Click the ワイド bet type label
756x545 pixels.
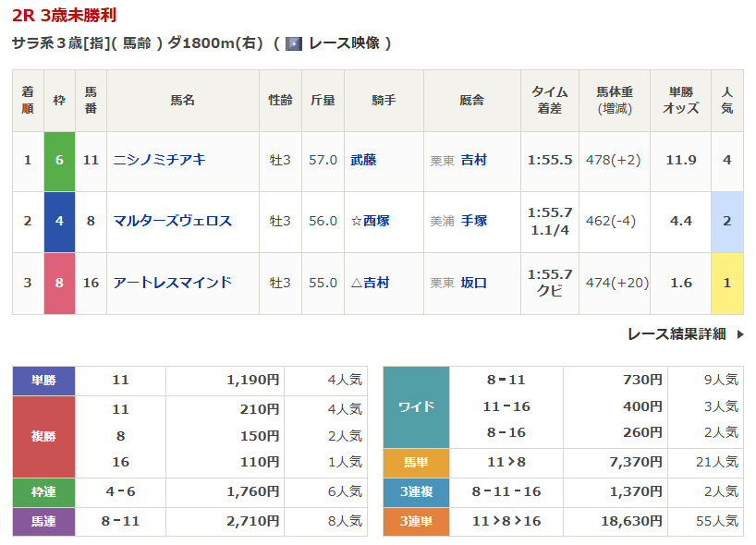click(416, 406)
